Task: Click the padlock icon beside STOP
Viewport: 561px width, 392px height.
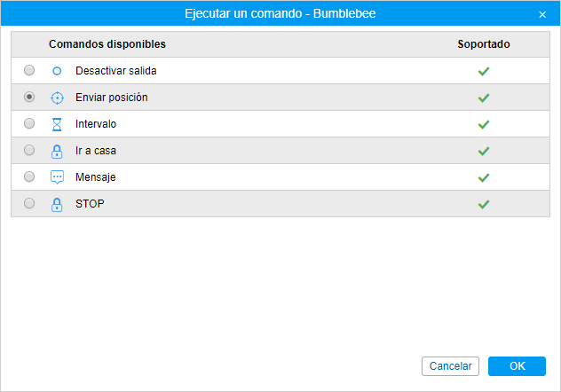Action: [57, 204]
